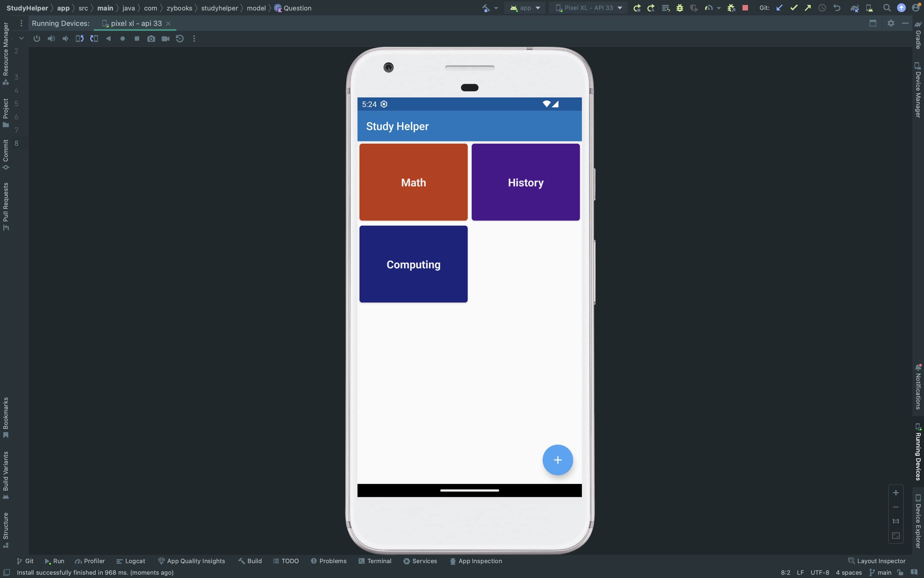Click the Run app rerun icon
924x578 pixels.
click(637, 8)
